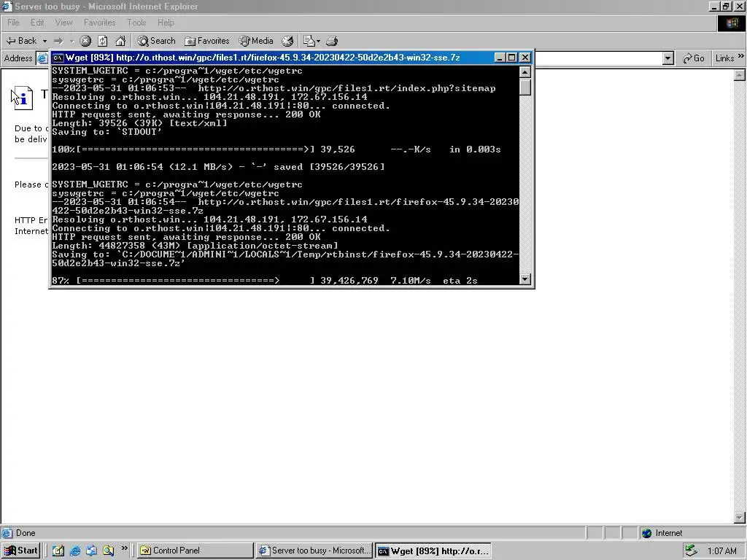Minimize the Wget console window
747x560 pixels.
(500, 58)
